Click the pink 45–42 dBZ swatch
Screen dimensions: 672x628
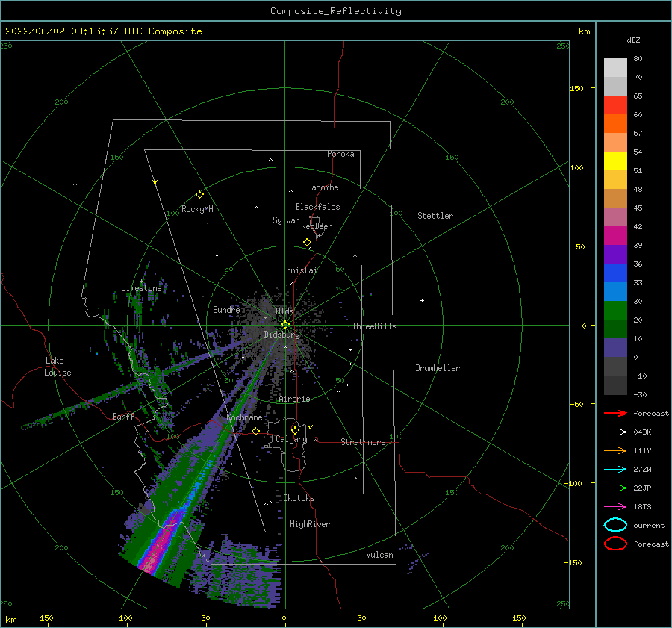pyautogui.click(x=615, y=217)
